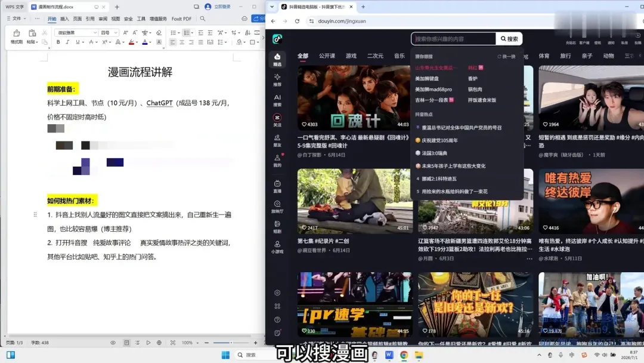Click the Douyin logo icon
Viewport: 644px width, 363px height.
pyautogui.click(x=277, y=39)
